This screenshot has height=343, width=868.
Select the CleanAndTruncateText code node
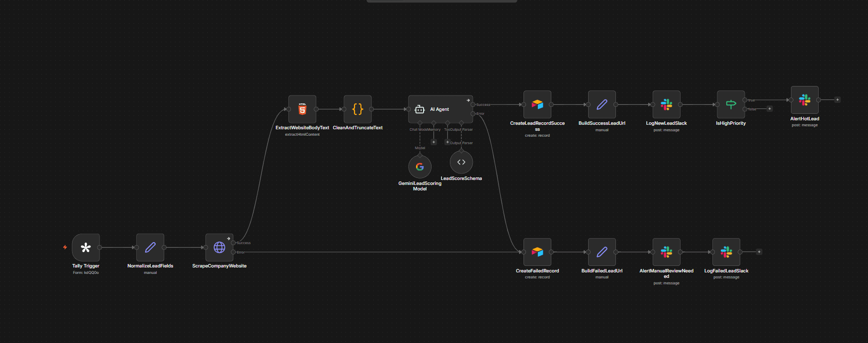[357, 109]
